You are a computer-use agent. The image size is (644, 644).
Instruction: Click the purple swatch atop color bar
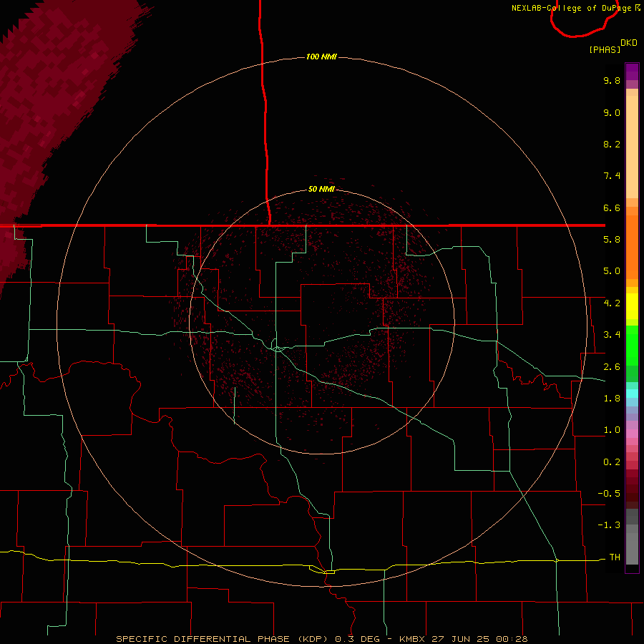tap(632, 72)
